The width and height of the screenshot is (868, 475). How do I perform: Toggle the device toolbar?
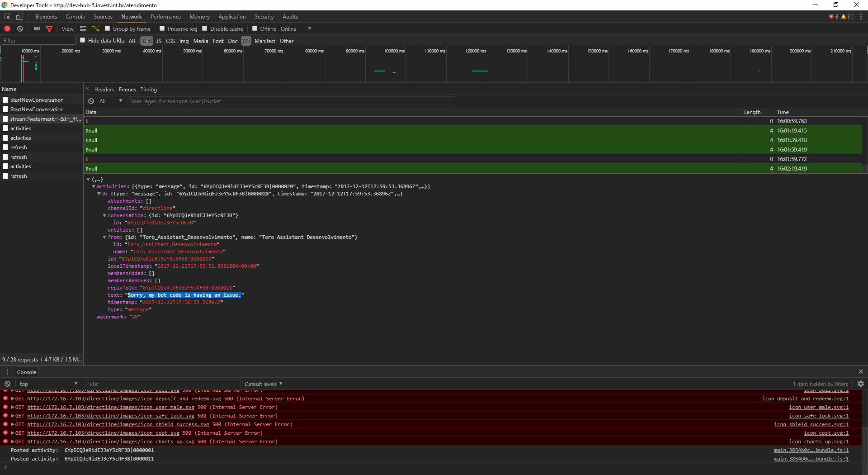19,16
